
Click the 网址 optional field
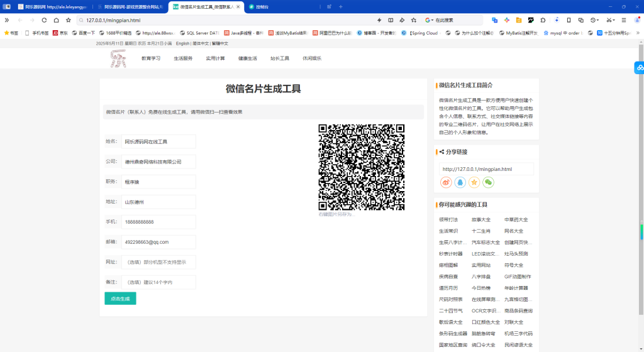[x=158, y=262]
